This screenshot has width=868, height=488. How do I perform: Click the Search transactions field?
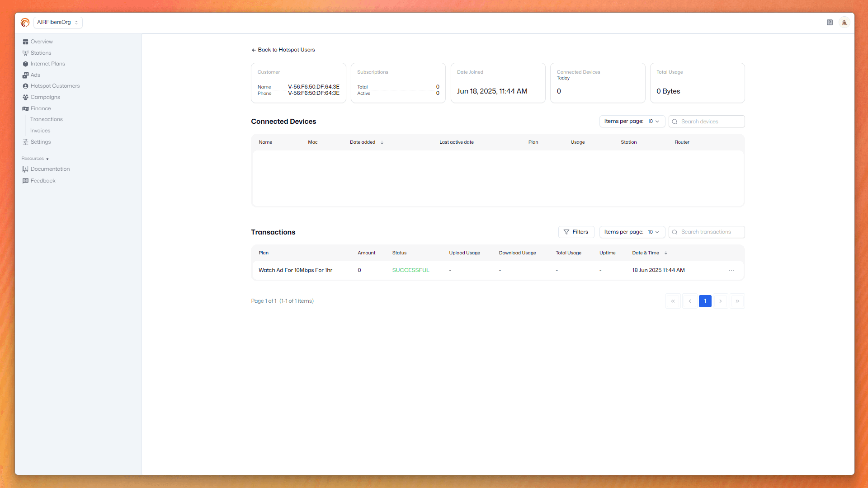point(710,232)
